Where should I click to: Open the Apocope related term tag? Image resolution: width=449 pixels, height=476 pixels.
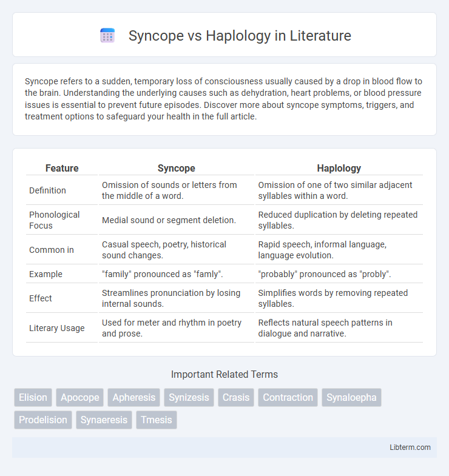80,397
